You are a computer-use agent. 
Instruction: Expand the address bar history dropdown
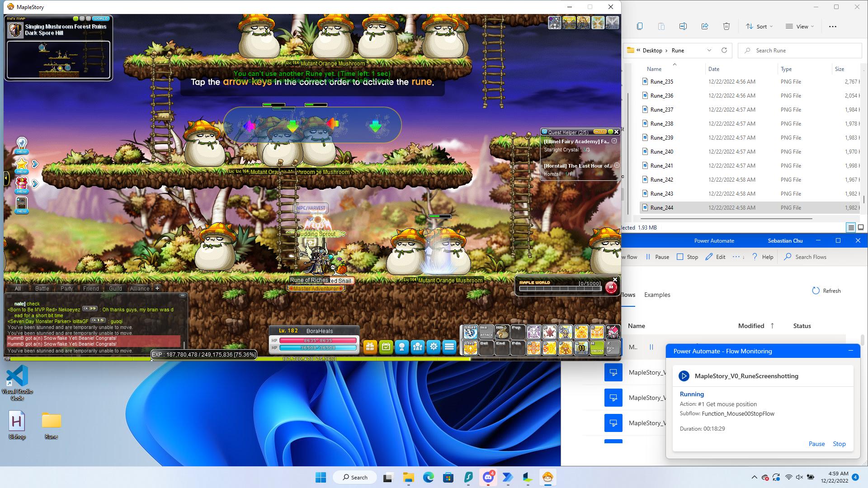(x=709, y=50)
